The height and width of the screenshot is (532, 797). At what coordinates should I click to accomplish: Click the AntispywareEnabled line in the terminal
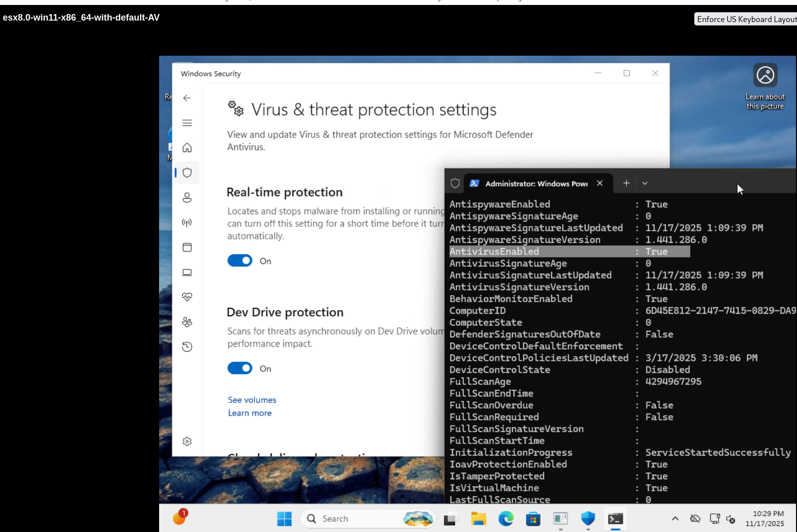[x=559, y=204]
